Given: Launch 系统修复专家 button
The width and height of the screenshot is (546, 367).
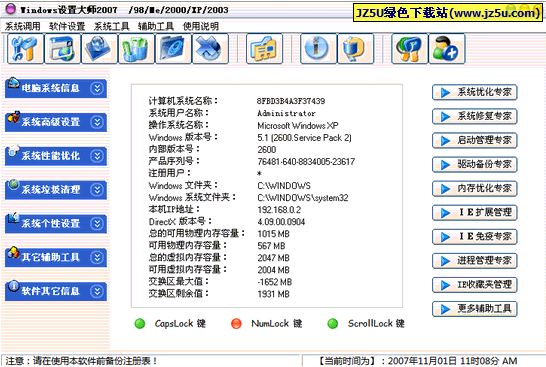Looking at the screenshot, I should 475,116.
